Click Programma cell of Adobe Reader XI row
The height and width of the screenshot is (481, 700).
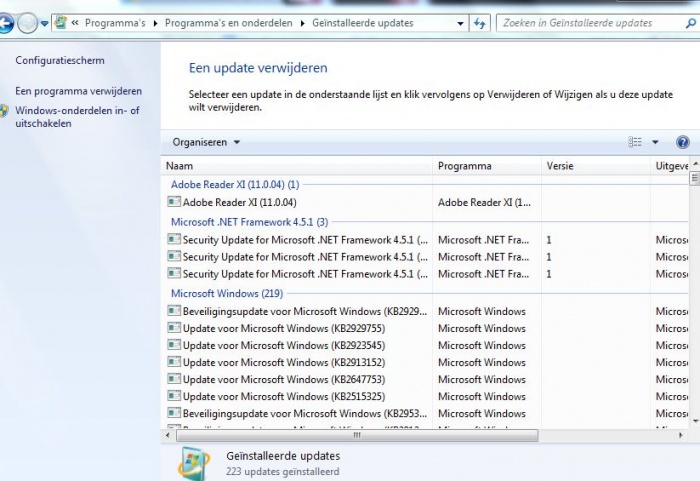click(484, 202)
